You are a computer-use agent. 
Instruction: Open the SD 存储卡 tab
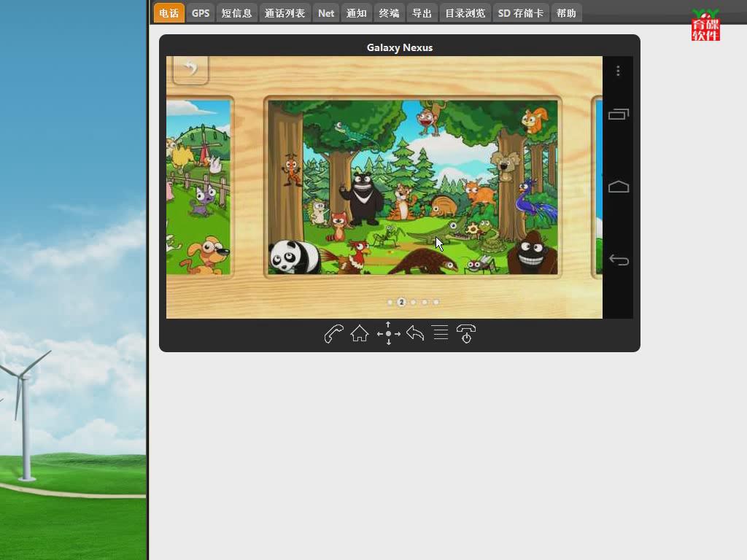pyautogui.click(x=521, y=13)
